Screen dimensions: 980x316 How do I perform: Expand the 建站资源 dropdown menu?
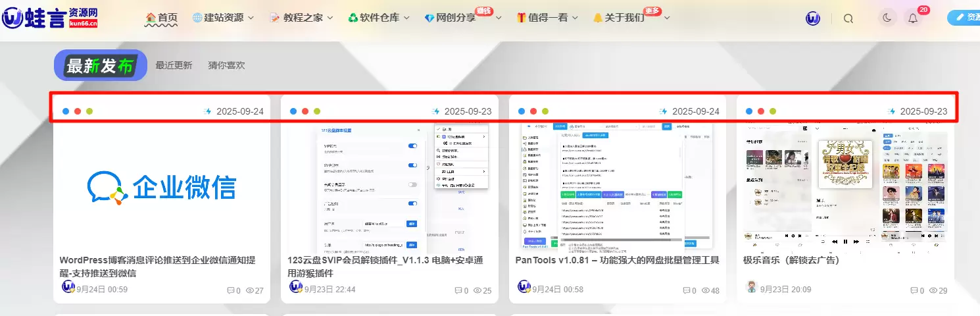click(x=223, y=18)
